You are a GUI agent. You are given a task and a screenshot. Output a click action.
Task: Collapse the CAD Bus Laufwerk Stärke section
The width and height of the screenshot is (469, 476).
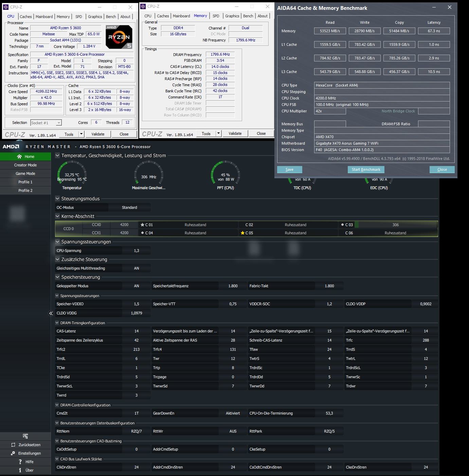pyautogui.click(x=57, y=459)
